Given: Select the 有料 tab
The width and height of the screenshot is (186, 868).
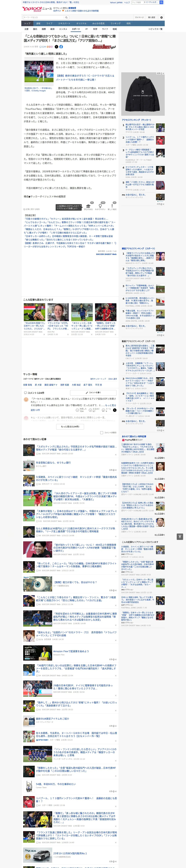Looking at the screenshot, I should 128,24.
